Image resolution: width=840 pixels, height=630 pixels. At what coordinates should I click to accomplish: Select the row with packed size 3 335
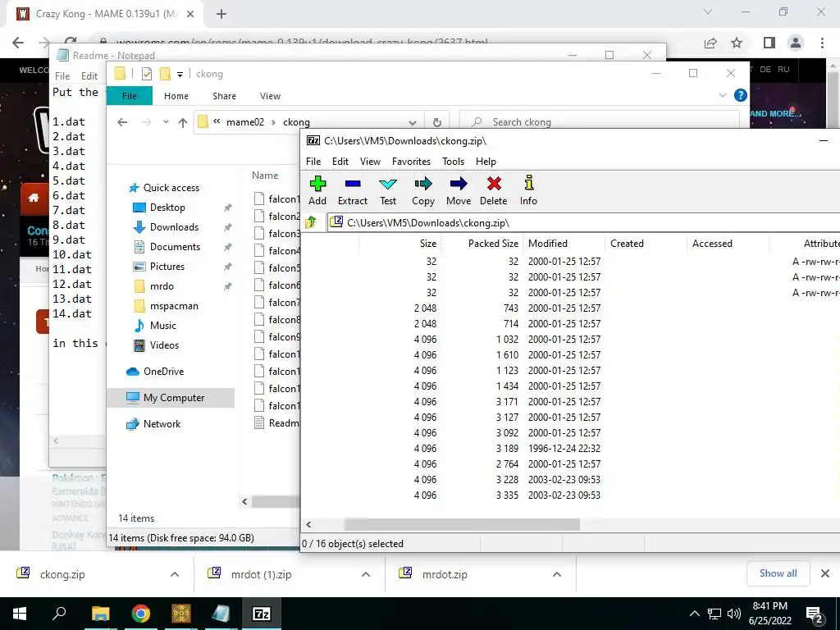tap(571, 495)
